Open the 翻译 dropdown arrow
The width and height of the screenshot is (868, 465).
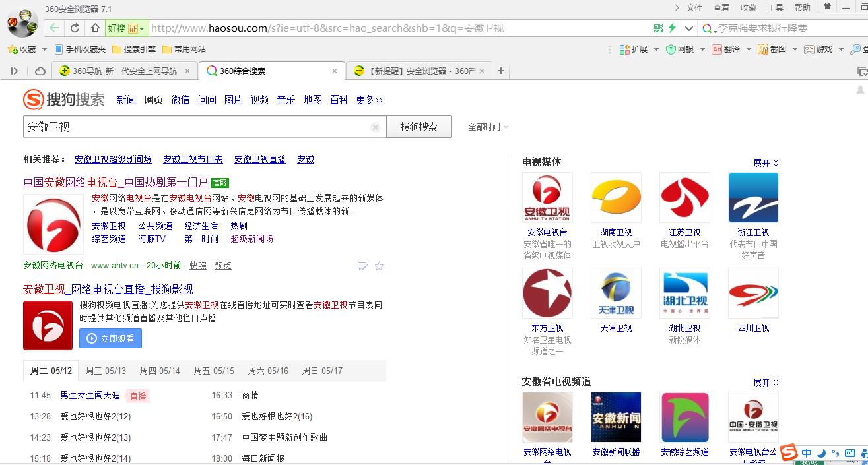pos(749,49)
